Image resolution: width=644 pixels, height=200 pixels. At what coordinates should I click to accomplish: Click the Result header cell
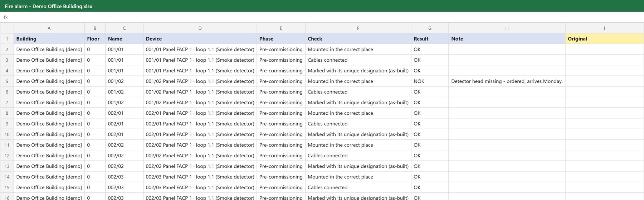430,39
